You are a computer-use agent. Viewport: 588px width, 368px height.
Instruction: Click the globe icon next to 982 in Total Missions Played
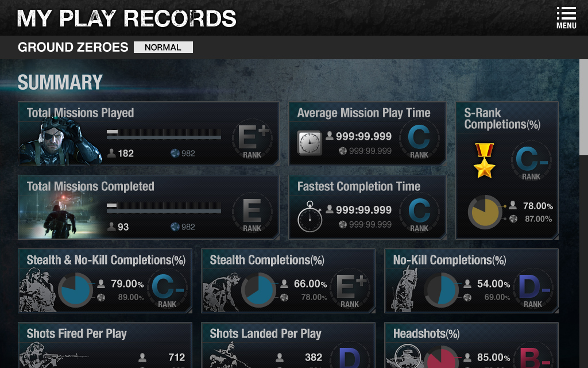point(175,153)
